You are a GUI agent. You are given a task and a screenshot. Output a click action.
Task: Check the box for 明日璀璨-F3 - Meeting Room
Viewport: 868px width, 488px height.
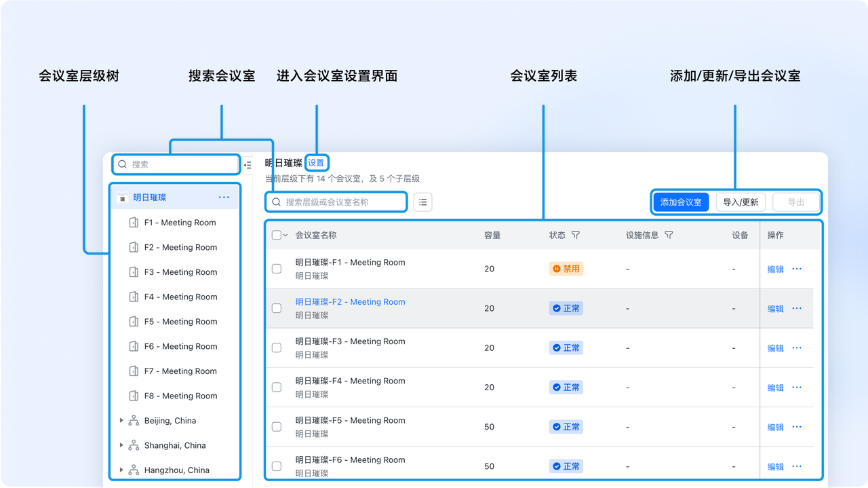277,348
